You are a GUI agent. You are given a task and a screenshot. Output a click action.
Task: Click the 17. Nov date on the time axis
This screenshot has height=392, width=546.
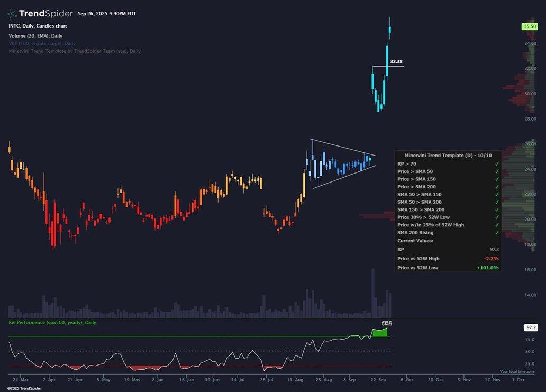(x=493, y=380)
